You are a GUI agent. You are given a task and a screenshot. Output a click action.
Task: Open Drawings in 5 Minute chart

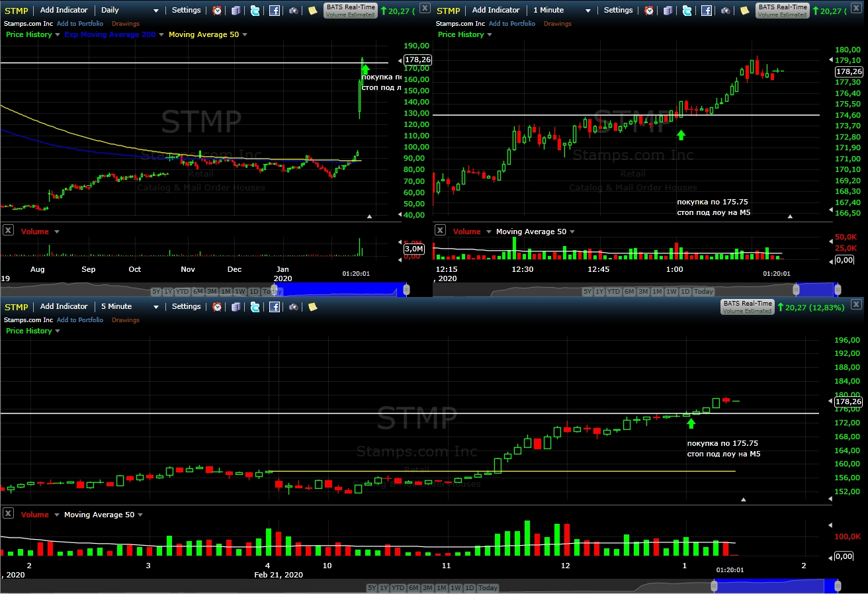pyautogui.click(x=126, y=320)
